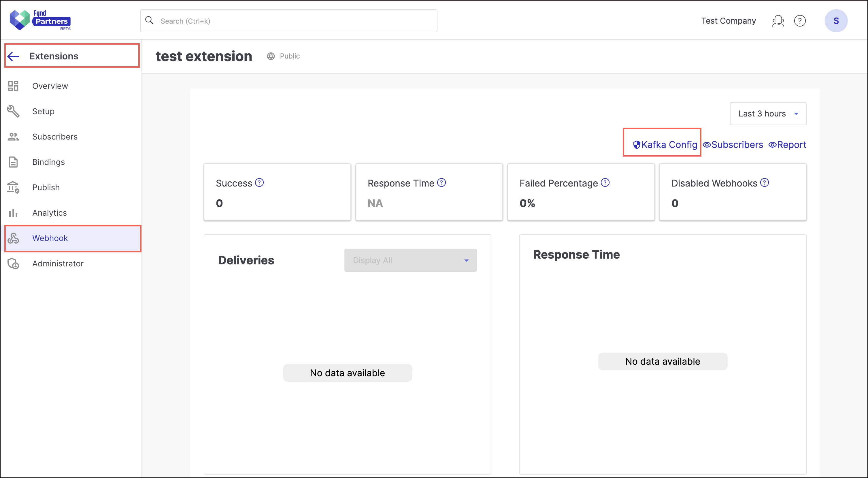868x478 pixels.
Task: Click the Analytics bar chart icon
Action: (13, 213)
